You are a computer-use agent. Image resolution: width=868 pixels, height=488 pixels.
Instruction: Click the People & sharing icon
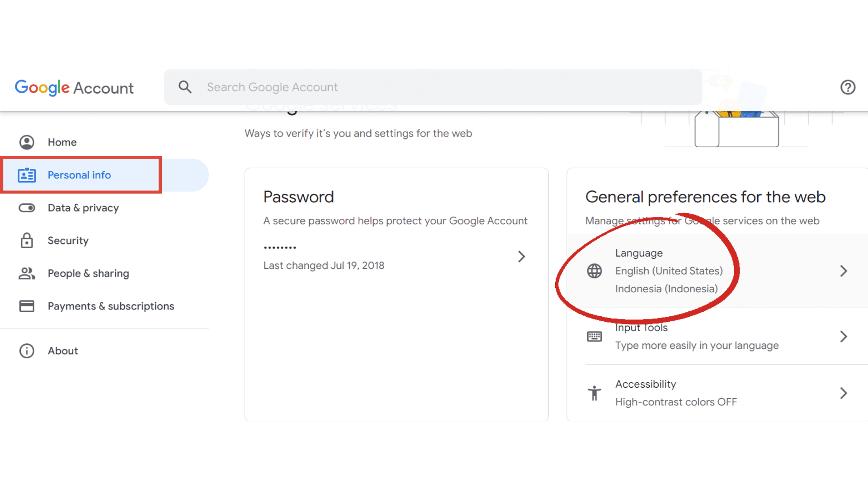pyautogui.click(x=27, y=273)
